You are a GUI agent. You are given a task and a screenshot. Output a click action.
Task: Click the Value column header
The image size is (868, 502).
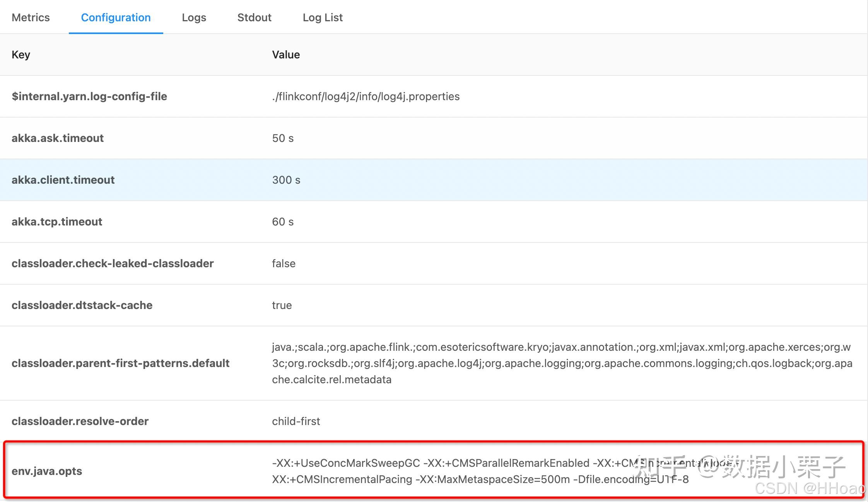click(x=286, y=55)
